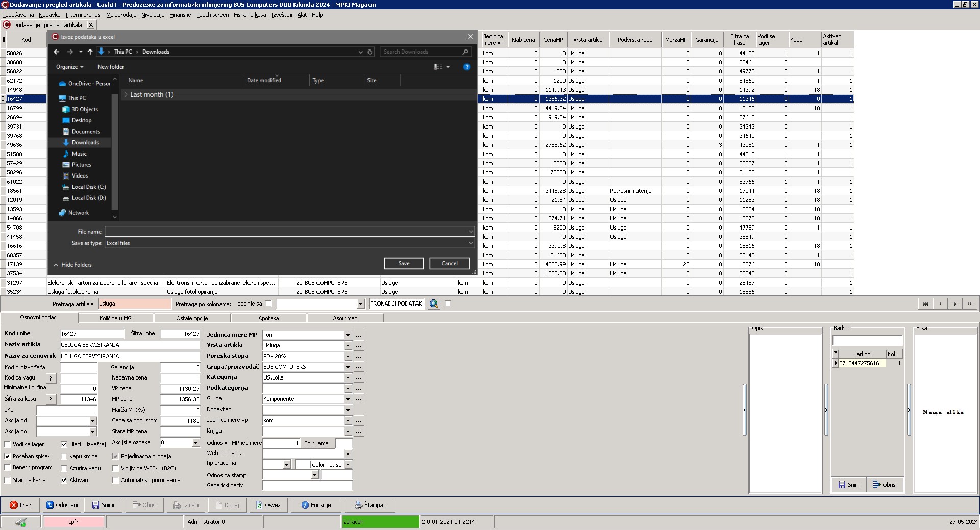Image resolution: width=980 pixels, height=530 pixels.
Task: Open Jedinica mere MP dropdown
Action: [x=348, y=335]
